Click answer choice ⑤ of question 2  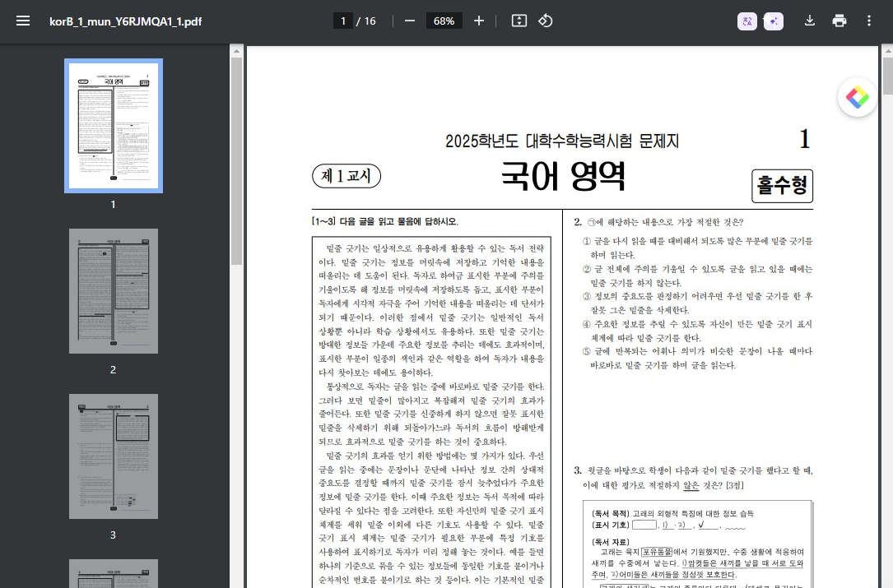pyautogui.click(x=698, y=358)
